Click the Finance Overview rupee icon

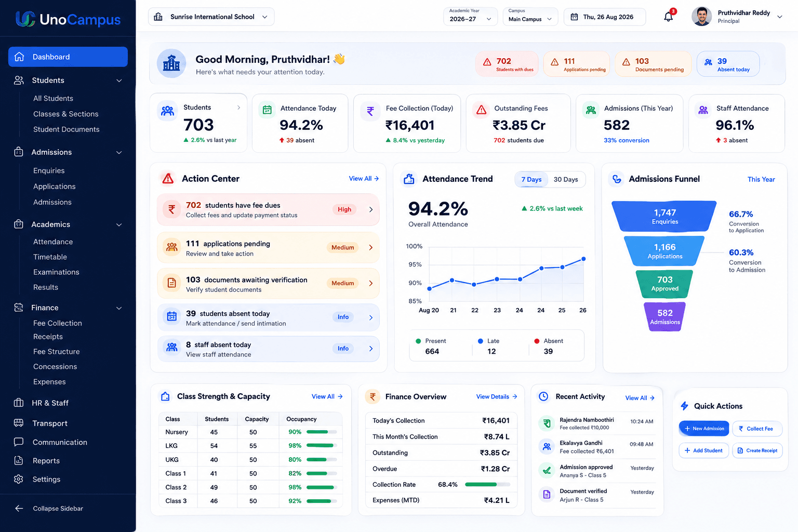(x=373, y=396)
